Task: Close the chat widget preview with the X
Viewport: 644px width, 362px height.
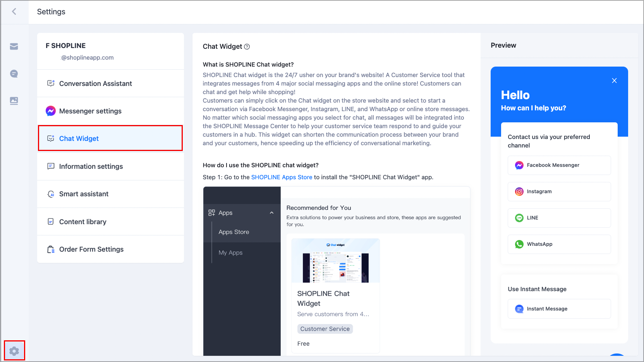Action: click(x=614, y=81)
